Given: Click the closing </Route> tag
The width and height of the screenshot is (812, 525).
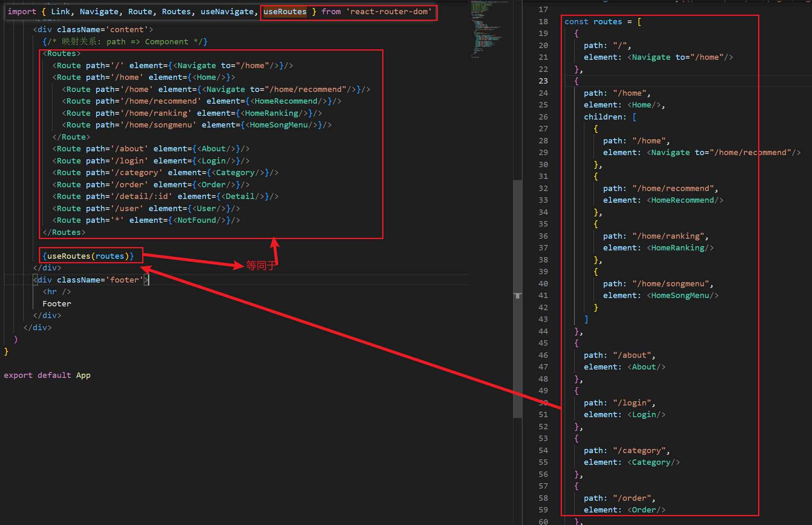Looking at the screenshot, I should pyautogui.click(x=71, y=137).
